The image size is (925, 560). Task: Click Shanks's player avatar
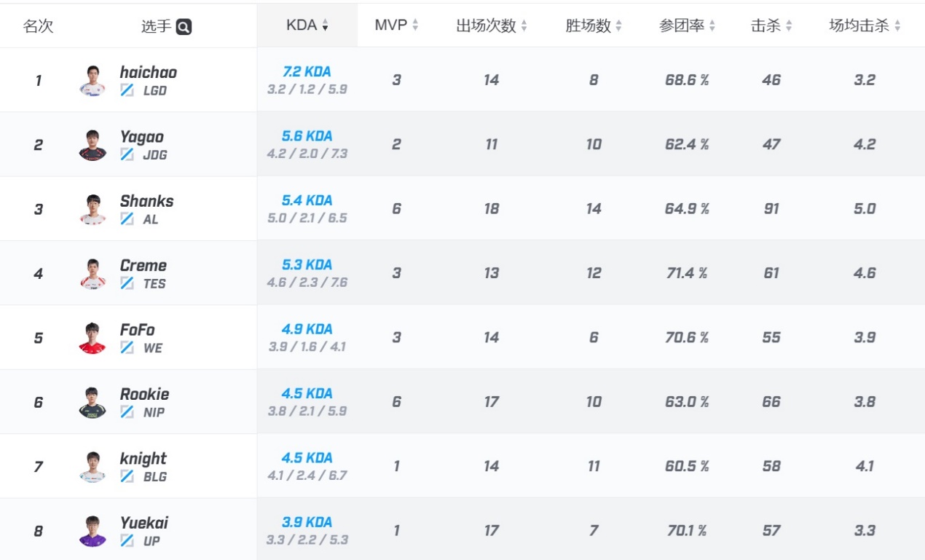(x=92, y=210)
